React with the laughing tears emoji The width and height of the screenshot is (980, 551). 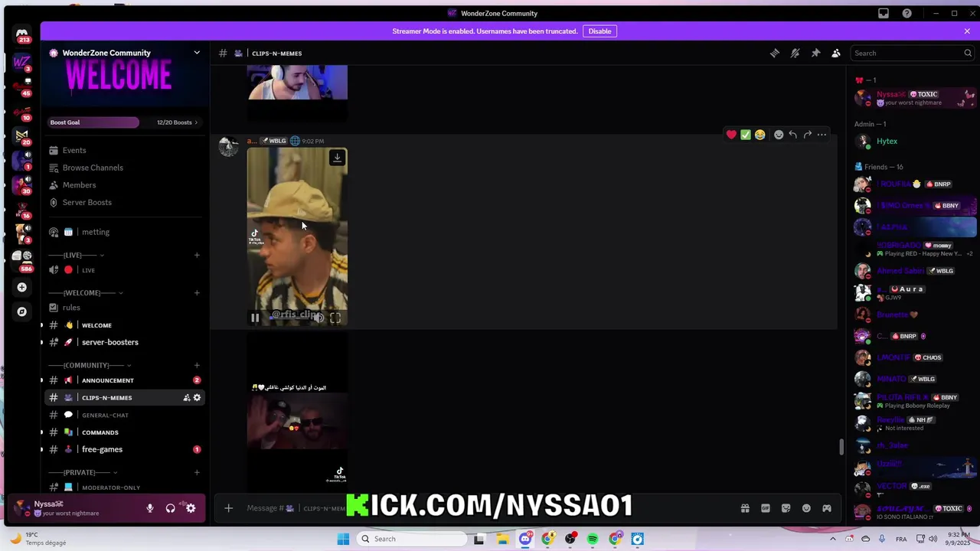pyautogui.click(x=759, y=135)
